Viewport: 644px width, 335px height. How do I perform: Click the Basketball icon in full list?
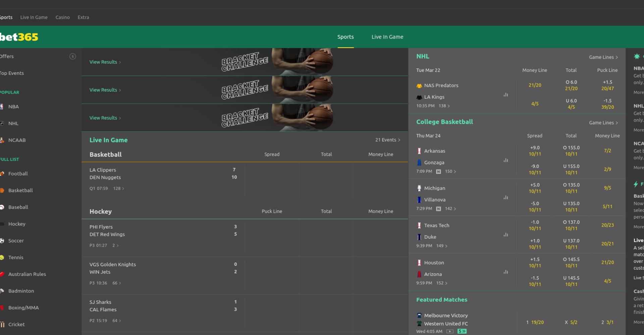tap(2, 190)
